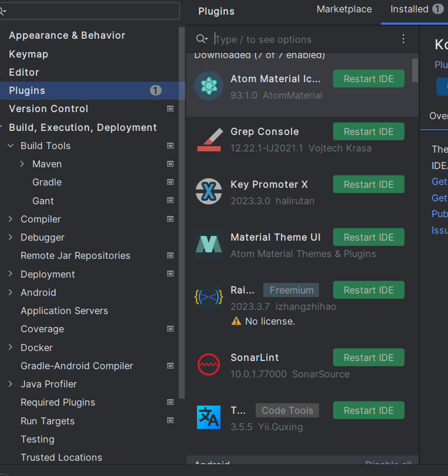
Task: Click the project-level icon beside Deployment
Action: point(171,274)
